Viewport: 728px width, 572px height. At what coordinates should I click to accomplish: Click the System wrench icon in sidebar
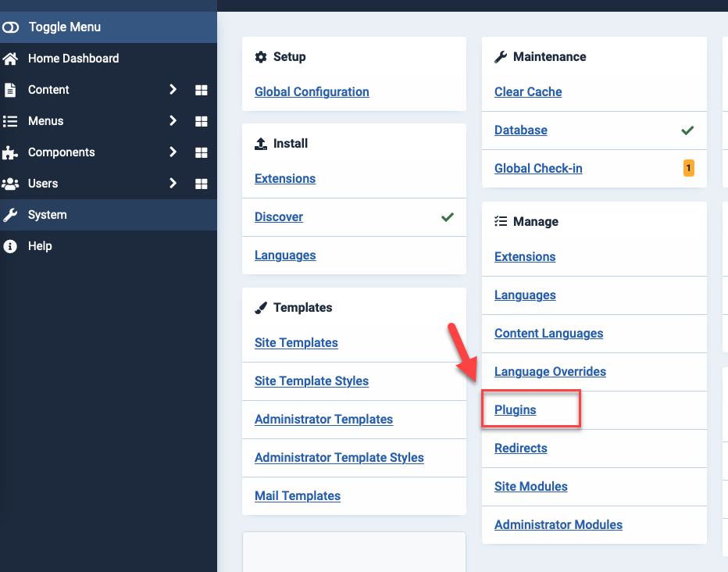tap(11, 215)
